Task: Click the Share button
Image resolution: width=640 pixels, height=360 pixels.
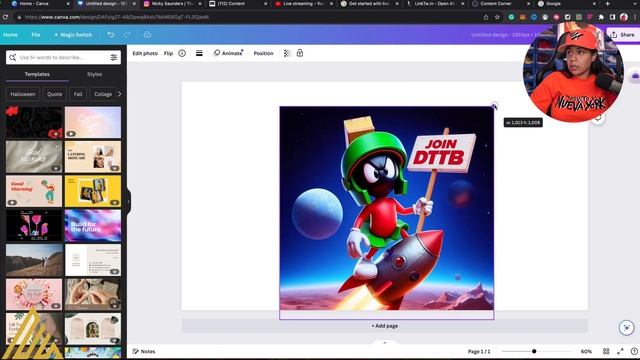Action: pyautogui.click(x=623, y=35)
